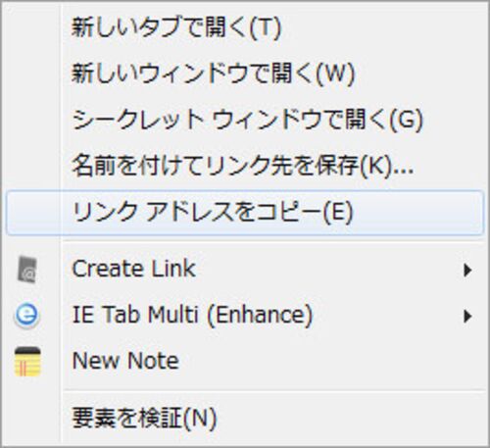Open link via 新しいタブで開く(T)
490x448 pixels.
[x=244, y=27]
